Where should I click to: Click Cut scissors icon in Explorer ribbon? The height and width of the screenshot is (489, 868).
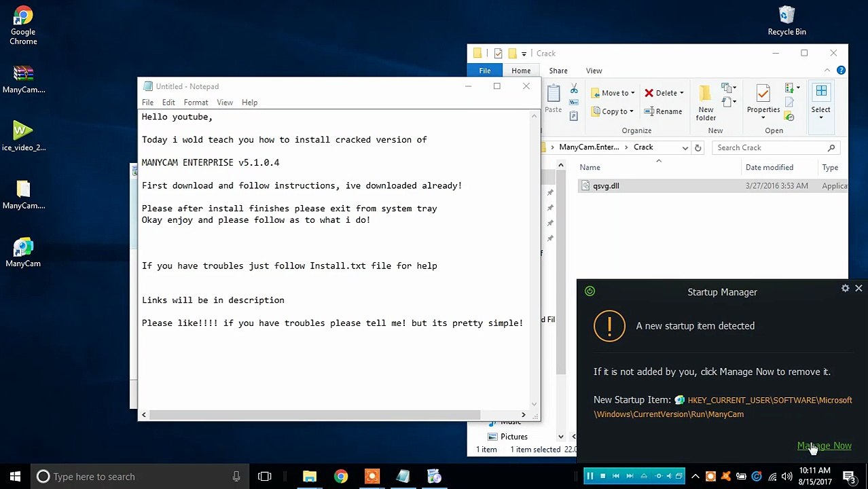tap(574, 89)
